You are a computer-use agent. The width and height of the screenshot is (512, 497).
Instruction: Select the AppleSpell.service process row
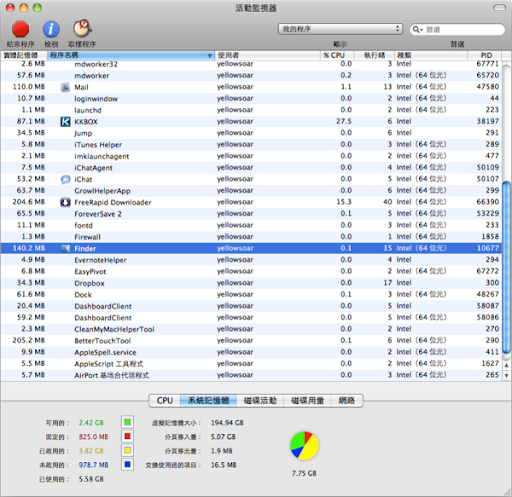click(251, 352)
